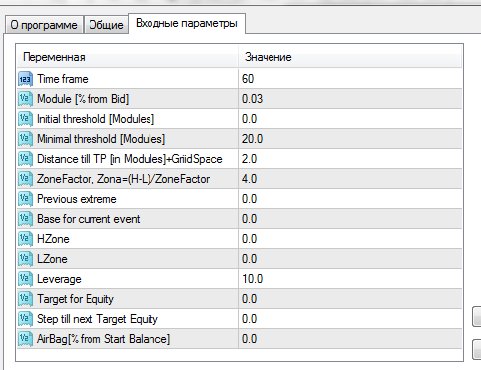Open the О программе tab
Image resolution: width=481 pixels, height=370 pixels.
[x=44, y=25]
